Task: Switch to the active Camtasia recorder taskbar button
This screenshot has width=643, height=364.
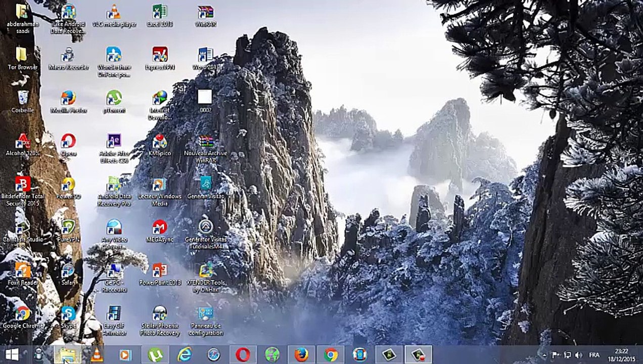Action: [x=418, y=354]
